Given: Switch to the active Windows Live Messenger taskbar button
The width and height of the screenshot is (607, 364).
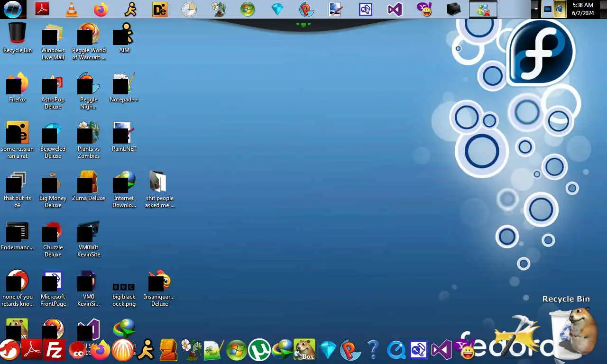Looking at the screenshot, I should point(483,9).
